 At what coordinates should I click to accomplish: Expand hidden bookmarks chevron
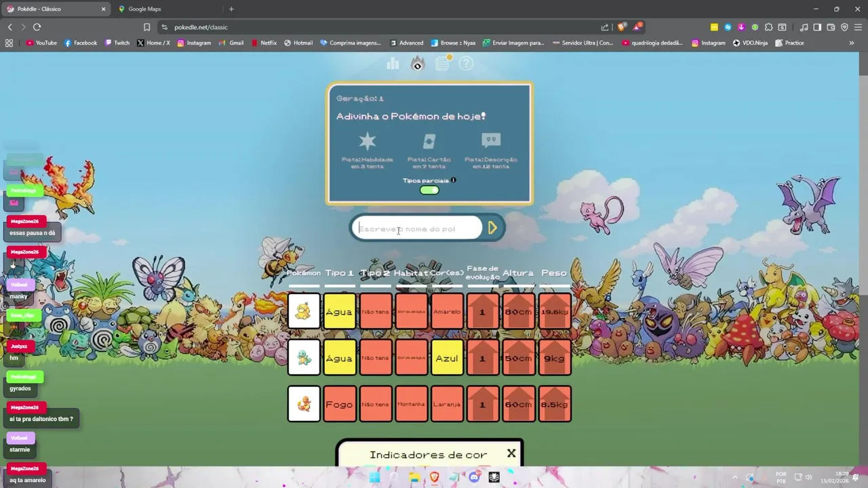(852, 43)
